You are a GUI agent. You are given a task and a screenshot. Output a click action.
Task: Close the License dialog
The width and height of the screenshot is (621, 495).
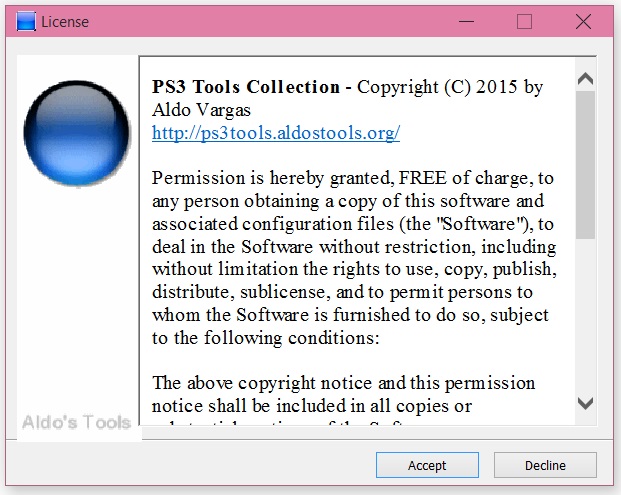click(583, 21)
